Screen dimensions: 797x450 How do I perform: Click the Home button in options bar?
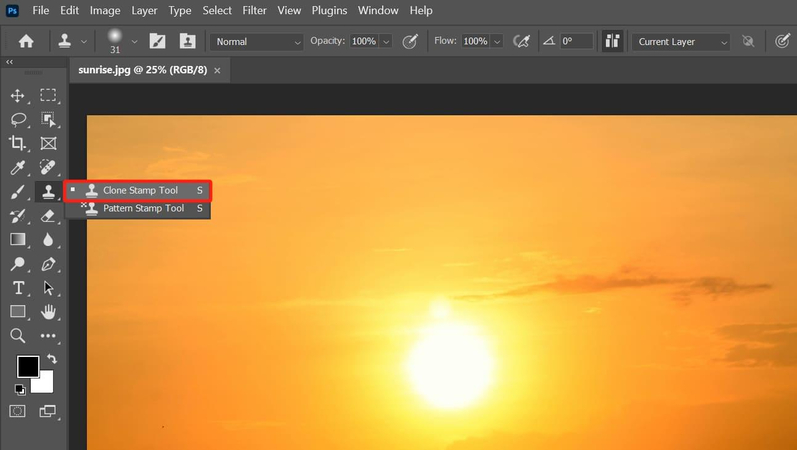pyautogui.click(x=26, y=42)
